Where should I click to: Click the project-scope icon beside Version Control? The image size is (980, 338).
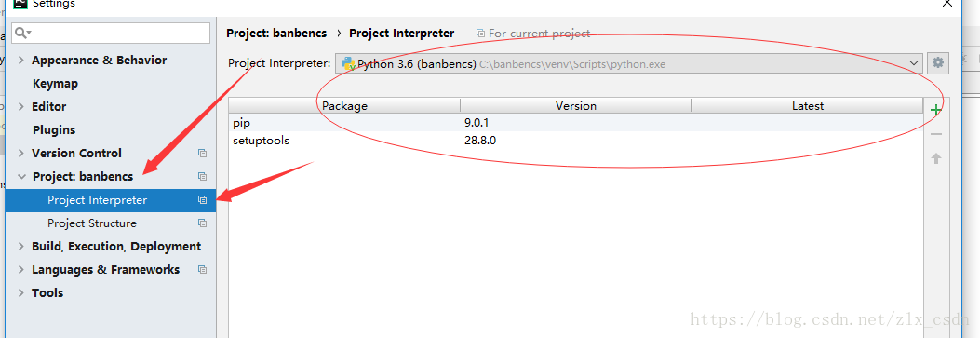pyautogui.click(x=202, y=153)
